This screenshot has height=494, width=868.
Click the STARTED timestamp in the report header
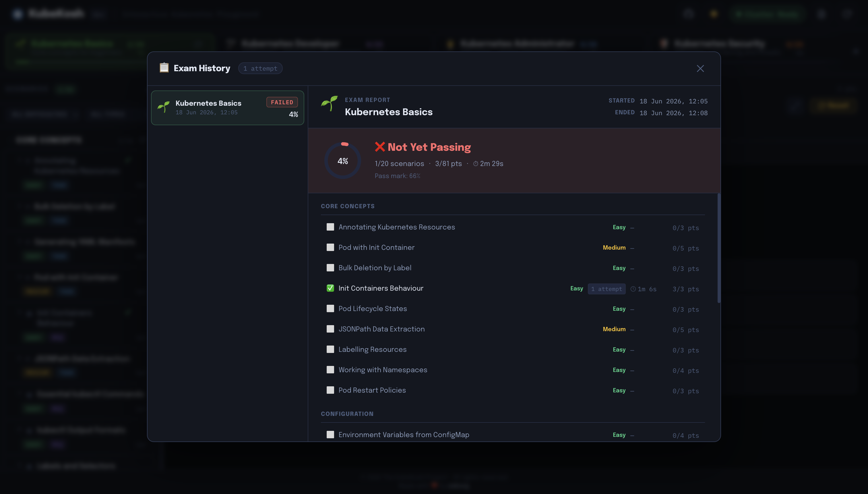pyautogui.click(x=673, y=101)
